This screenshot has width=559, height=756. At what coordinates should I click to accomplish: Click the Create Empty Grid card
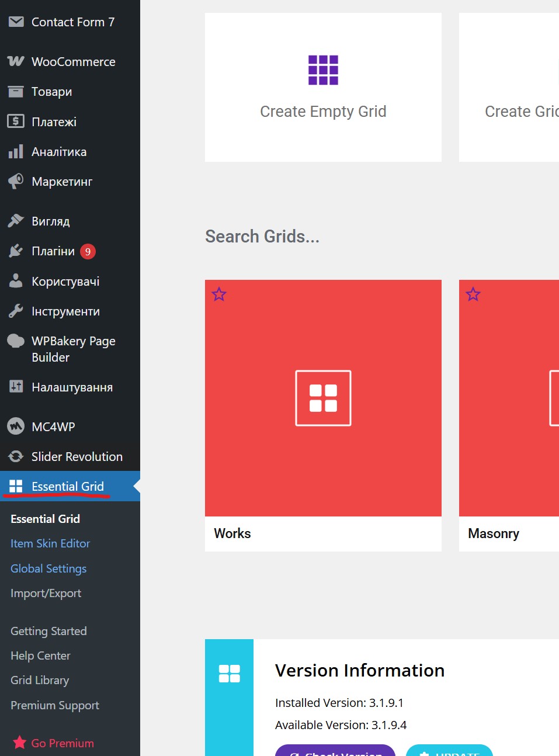(x=323, y=87)
